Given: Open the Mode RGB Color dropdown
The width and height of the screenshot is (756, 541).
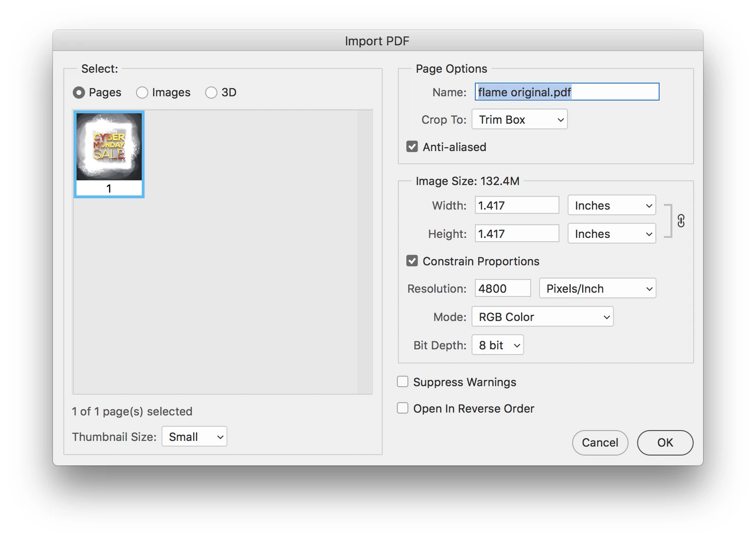Looking at the screenshot, I should [x=542, y=317].
